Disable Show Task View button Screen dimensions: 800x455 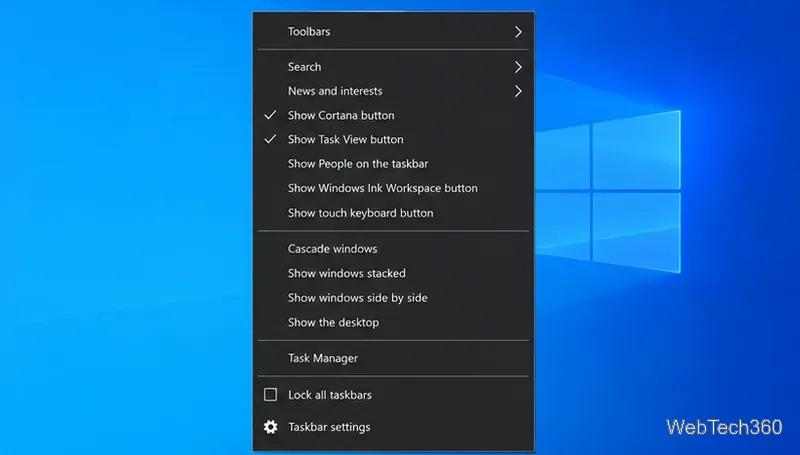pos(393,139)
